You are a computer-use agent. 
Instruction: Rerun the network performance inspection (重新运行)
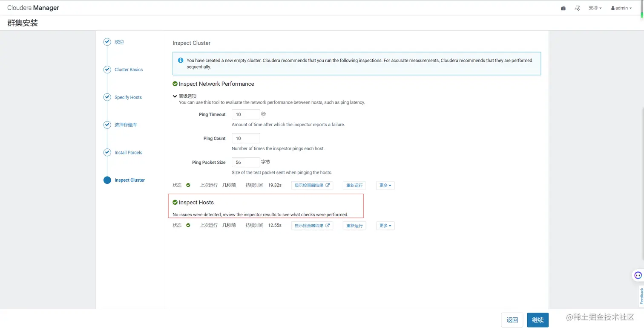click(354, 185)
